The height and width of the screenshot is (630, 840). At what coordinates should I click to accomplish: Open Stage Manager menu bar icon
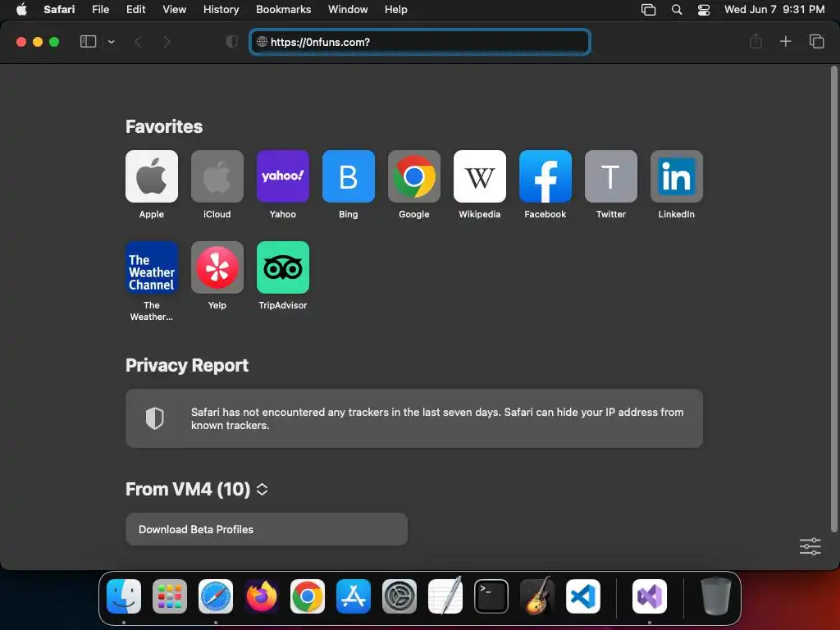tap(648, 9)
